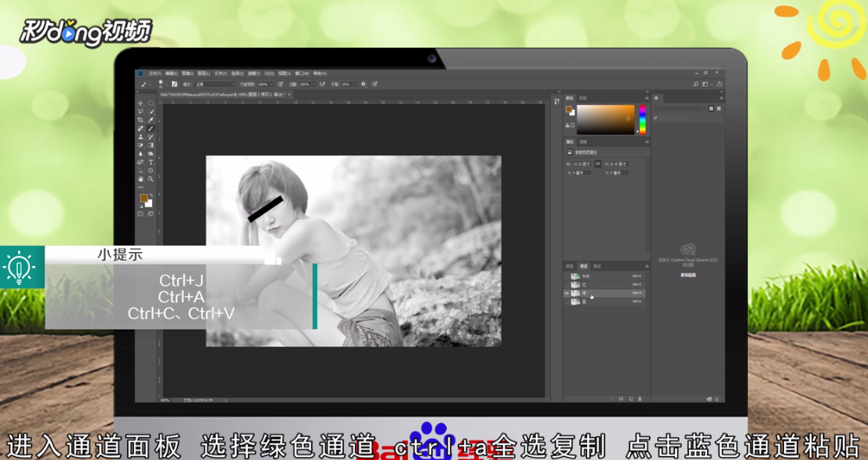Open the Edit Toolbar dots button
The image size is (868, 460).
(x=140, y=187)
